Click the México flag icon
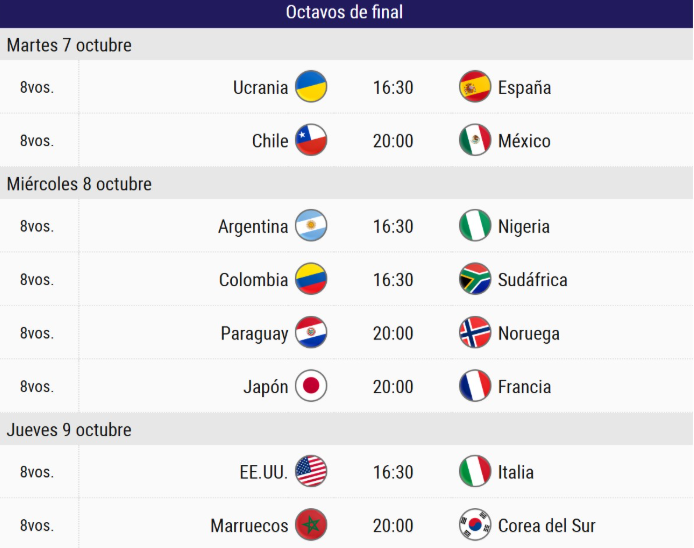 [475, 141]
